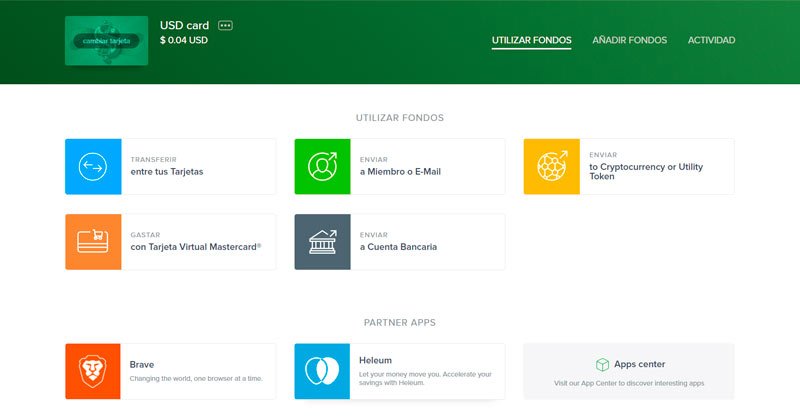Screen dimensions: 800x418
Task: Click the USD card title text
Action: click(184, 26)
